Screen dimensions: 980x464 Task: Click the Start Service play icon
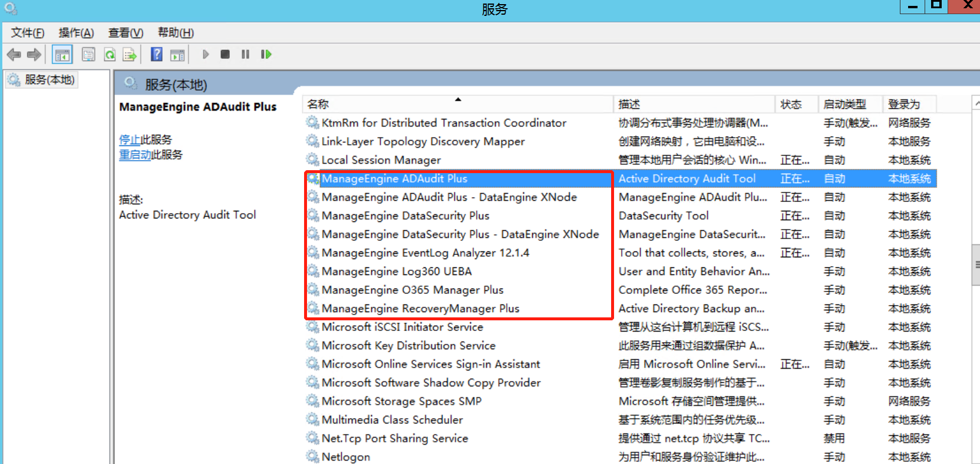(205, 54)
